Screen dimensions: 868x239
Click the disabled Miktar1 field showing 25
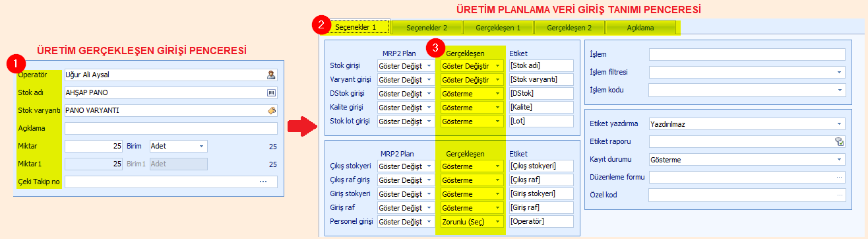94,164
